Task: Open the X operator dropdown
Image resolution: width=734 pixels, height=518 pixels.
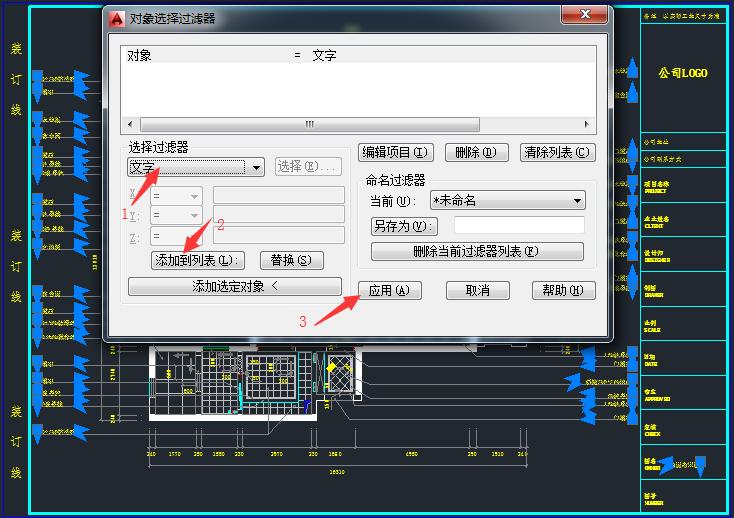Action: coord(176,196)
